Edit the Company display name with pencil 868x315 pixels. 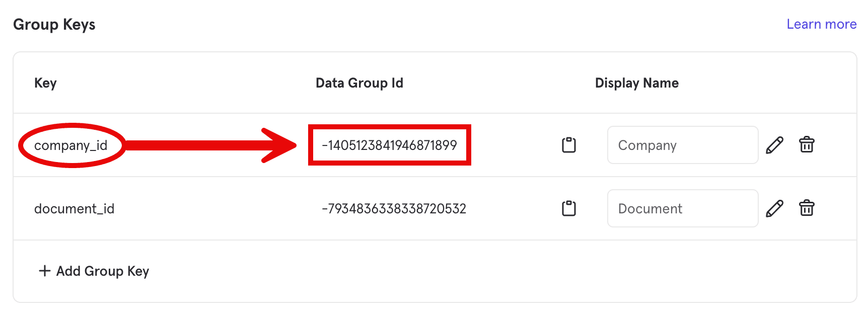(774, 145)
